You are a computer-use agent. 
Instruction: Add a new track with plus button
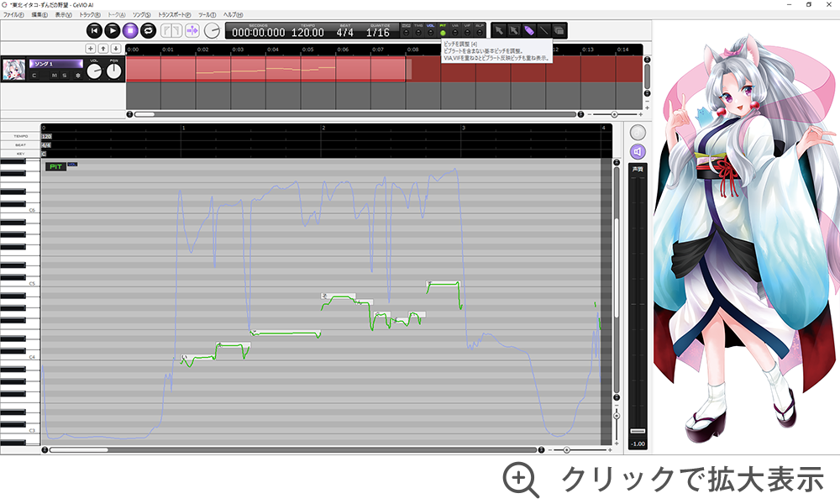coord(91,49)
